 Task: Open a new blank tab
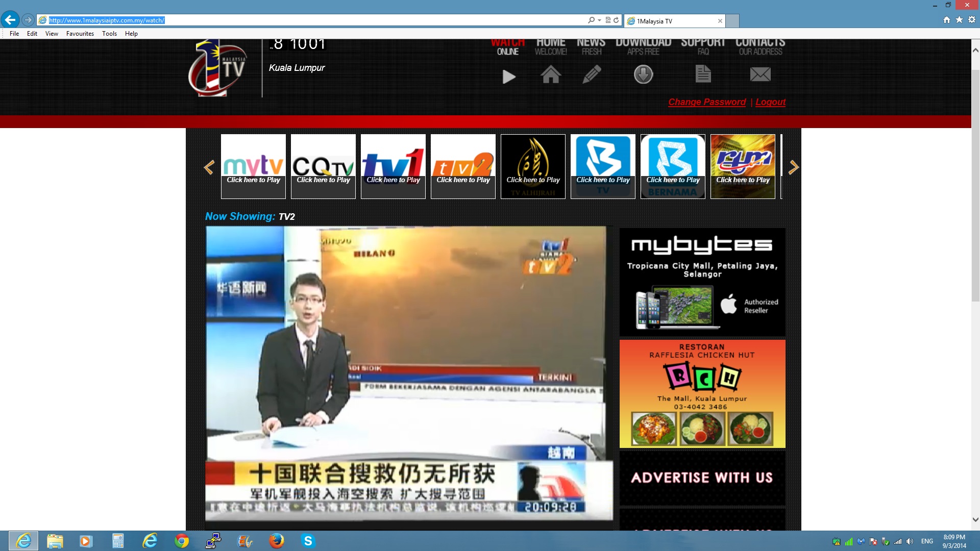coord(732,21)
